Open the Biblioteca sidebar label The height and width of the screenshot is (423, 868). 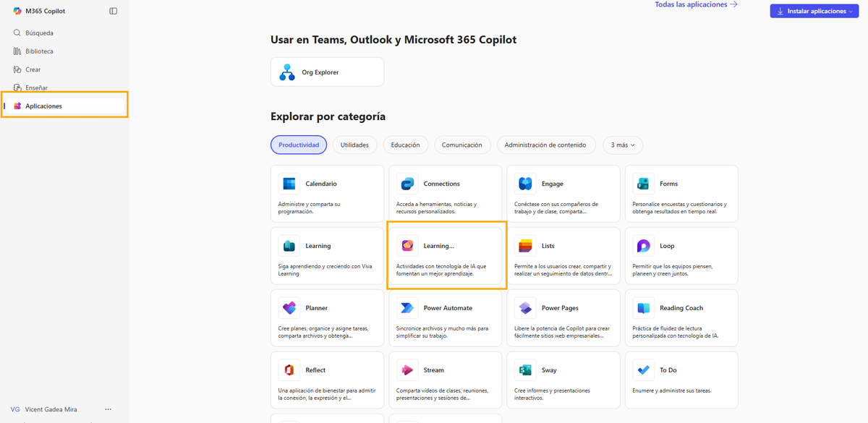(39, 51)
